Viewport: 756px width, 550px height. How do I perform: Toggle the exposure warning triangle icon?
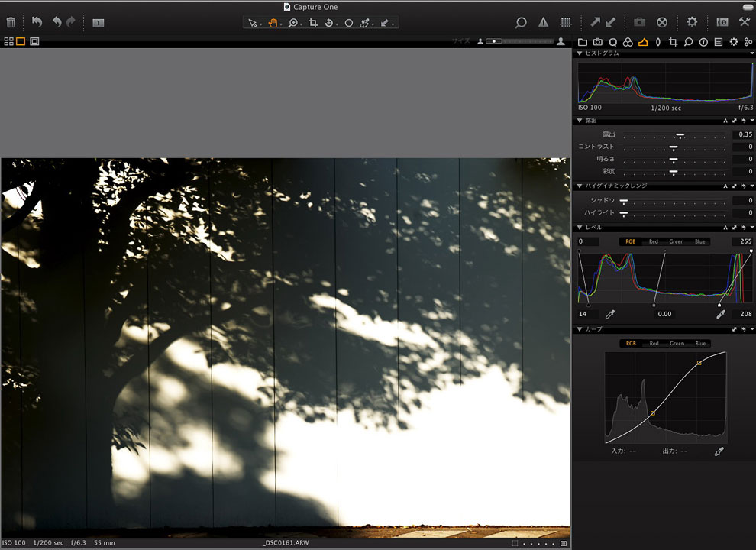(543, 23)
